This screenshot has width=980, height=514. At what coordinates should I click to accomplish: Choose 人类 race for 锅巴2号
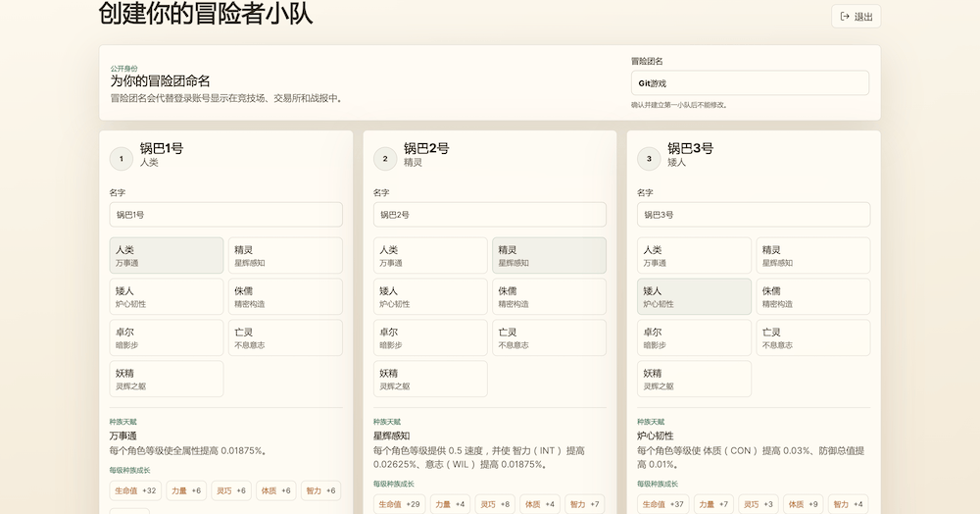click(430, 255)
